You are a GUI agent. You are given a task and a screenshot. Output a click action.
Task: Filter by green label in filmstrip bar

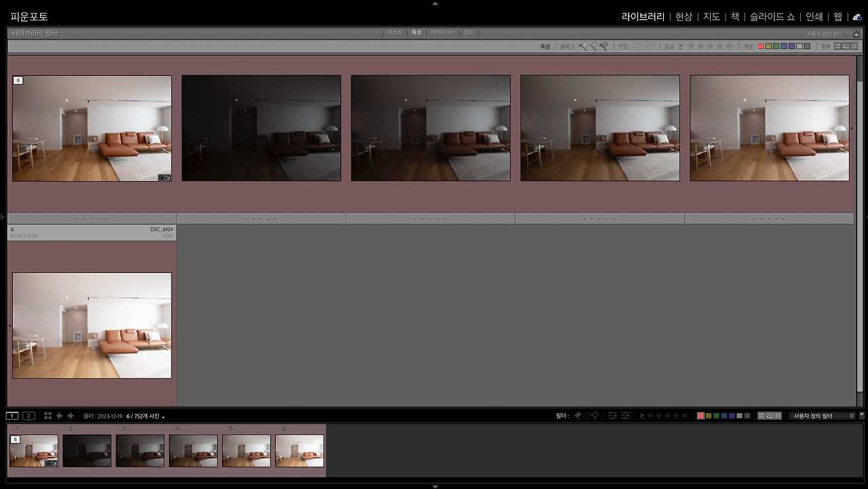pos(717,416)
